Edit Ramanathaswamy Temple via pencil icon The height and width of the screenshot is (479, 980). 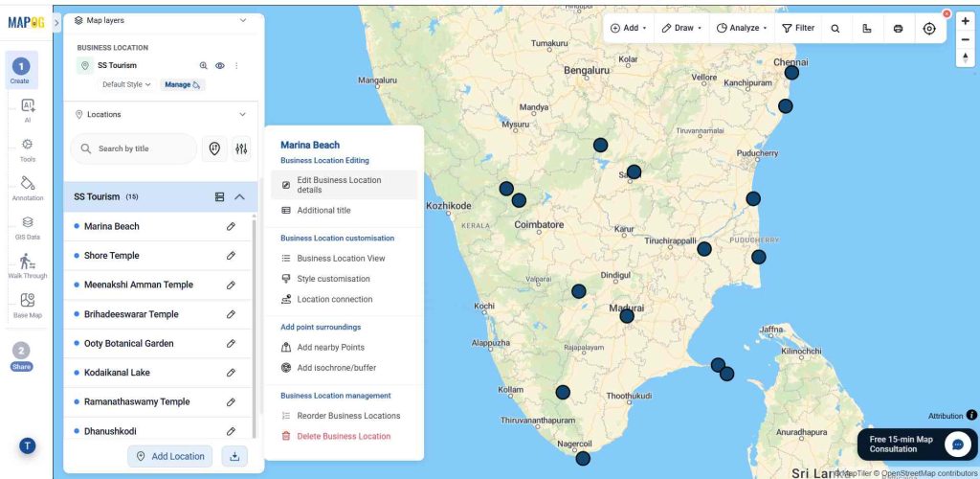tap(231, 402)
